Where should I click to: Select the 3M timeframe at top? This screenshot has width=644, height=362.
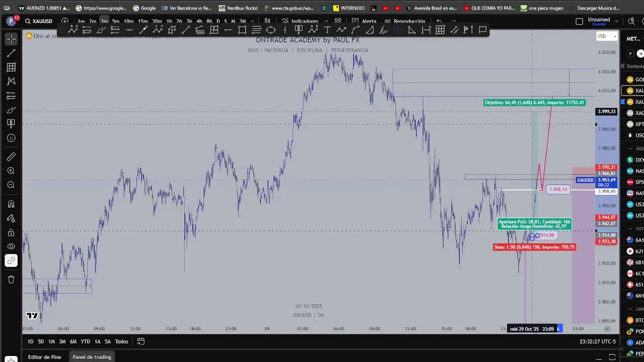point(243,21)
